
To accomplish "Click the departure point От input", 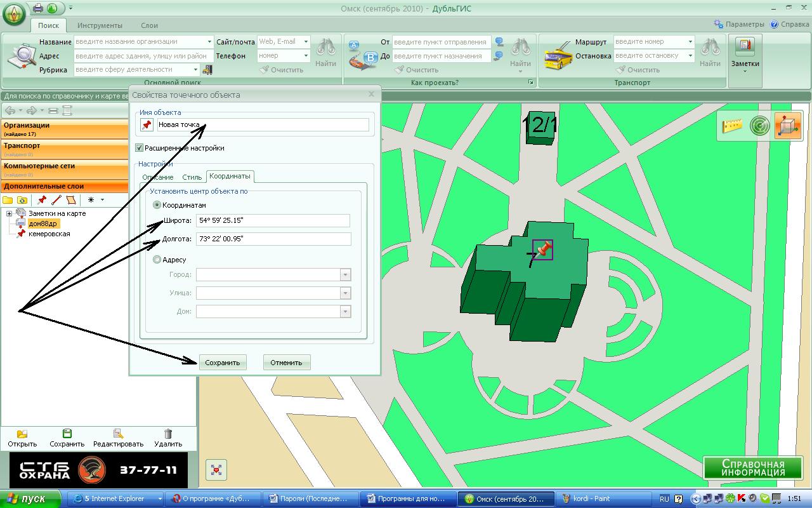I will click(442, 42).
